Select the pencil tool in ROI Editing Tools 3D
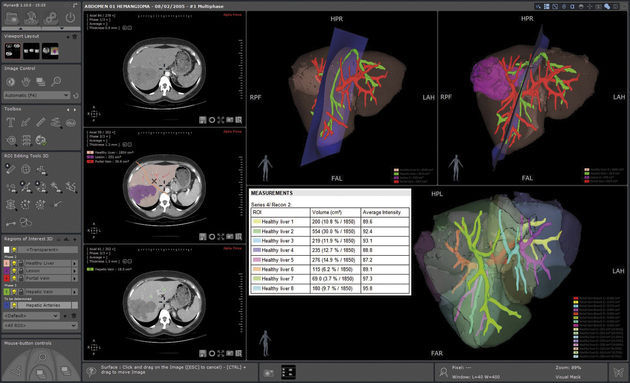Viewport: 630px width, 383px height. click(10, 169)
